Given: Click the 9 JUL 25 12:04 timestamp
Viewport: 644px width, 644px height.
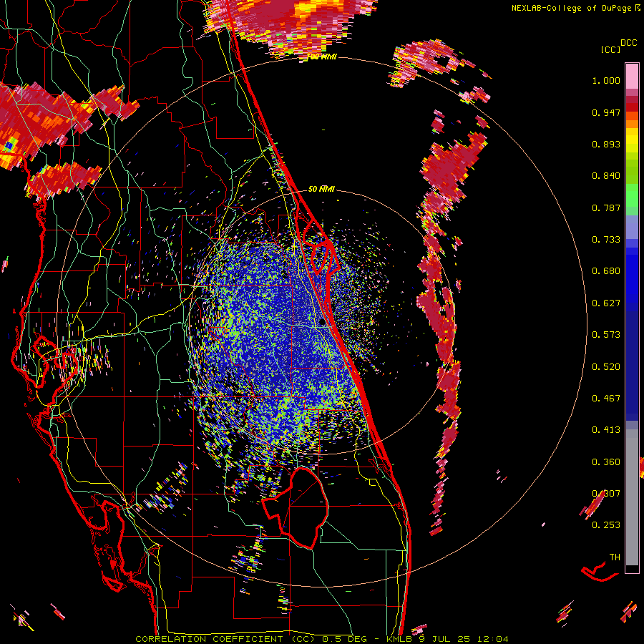Looking at the screenshot, I should [464, 639].
